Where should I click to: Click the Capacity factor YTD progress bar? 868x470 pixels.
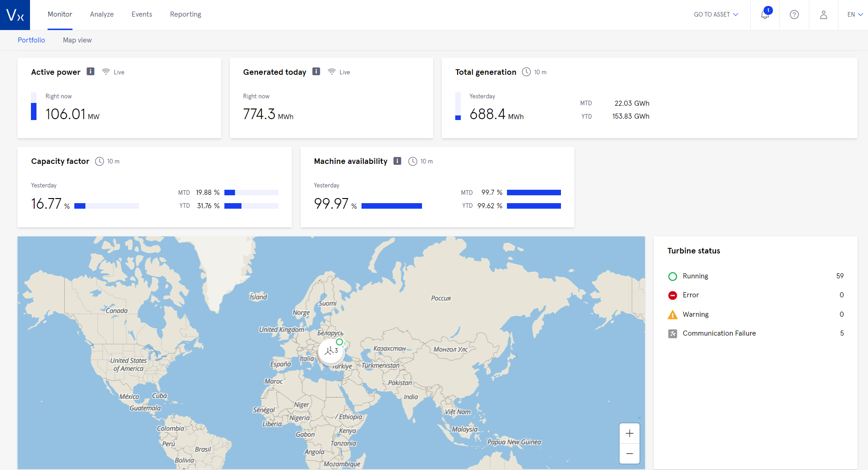pyautogui.click(x=251, y=206)
